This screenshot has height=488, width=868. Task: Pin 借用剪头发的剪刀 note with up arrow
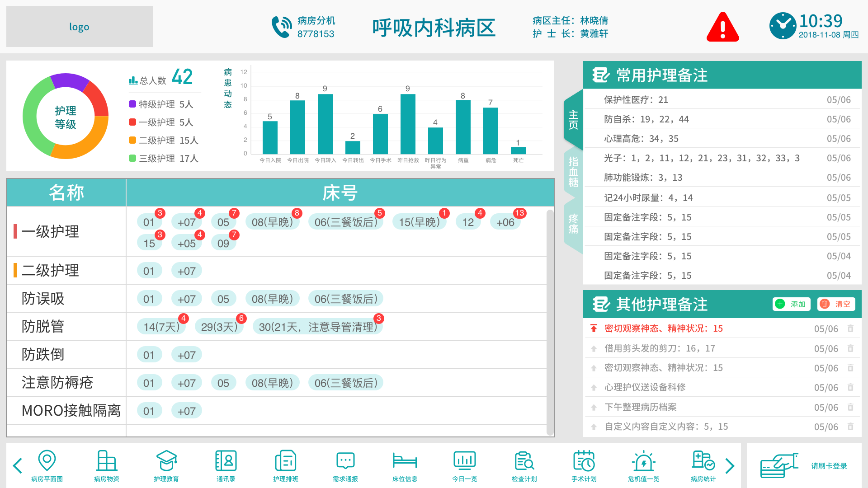pyautogui.click(x=594, y=348)
